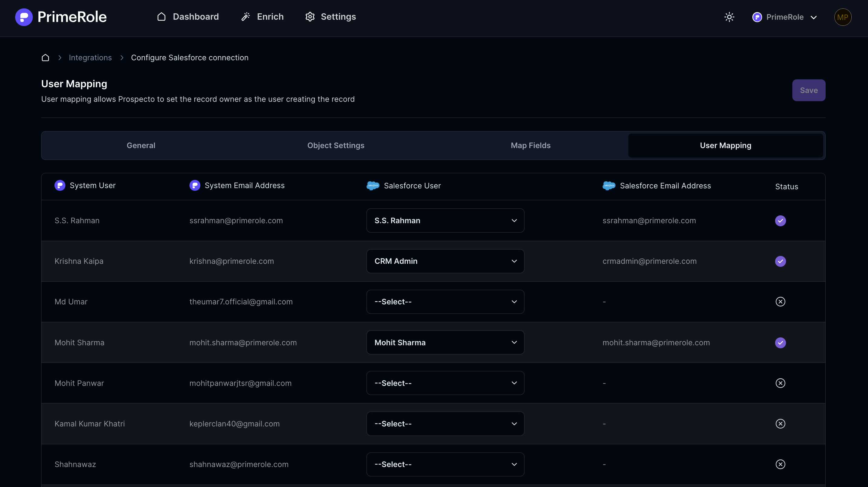868x487 pixels.
Task: Click ssrahman@primerole.com in System Email column
Action: pyautogui.click(x=236, y=220)
